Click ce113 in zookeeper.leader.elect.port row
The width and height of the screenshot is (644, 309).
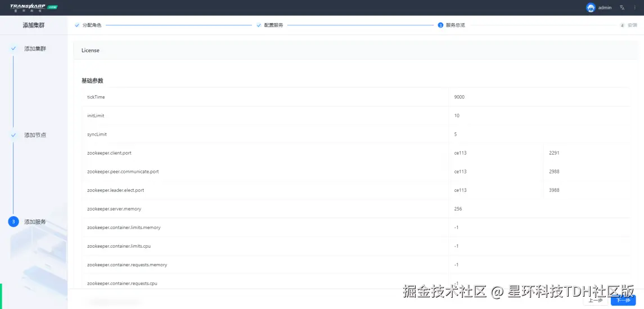pyautogui.click(x=461, y=190)
